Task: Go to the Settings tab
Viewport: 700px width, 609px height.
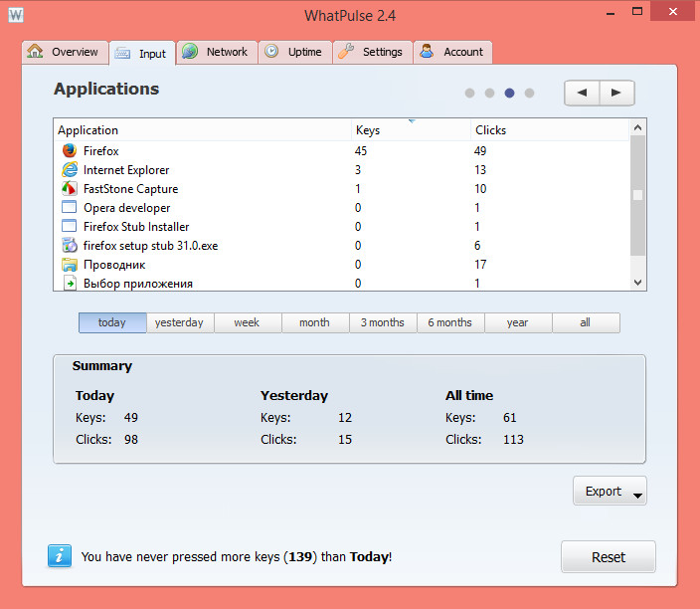Action: pos(373,52)
